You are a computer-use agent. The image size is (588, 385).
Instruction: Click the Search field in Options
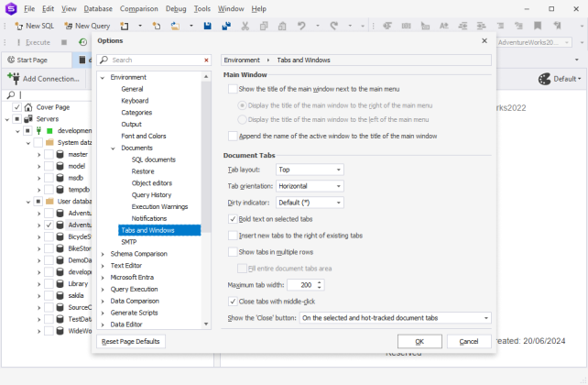(151, 60)
